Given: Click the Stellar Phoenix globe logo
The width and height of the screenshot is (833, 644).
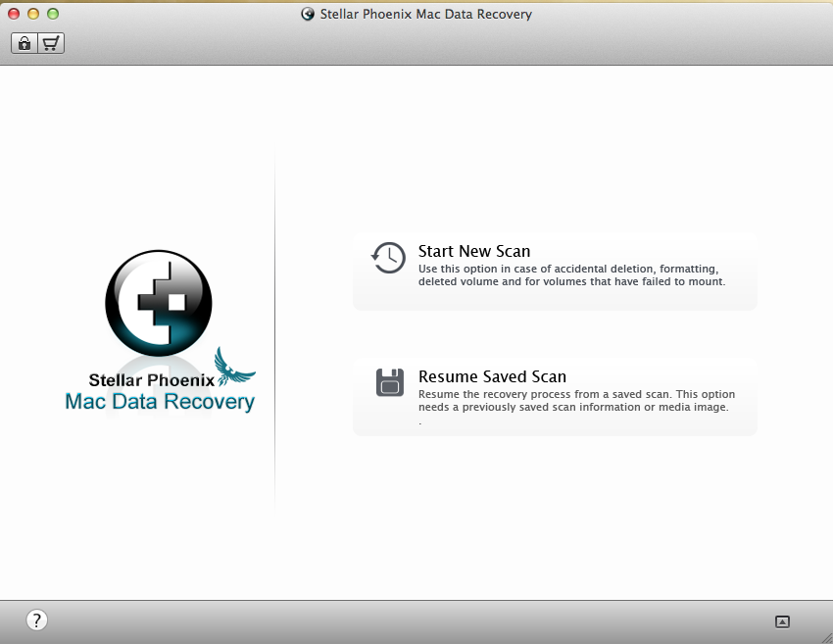Looking at the screenshot, I should click(x=159, y=303).
